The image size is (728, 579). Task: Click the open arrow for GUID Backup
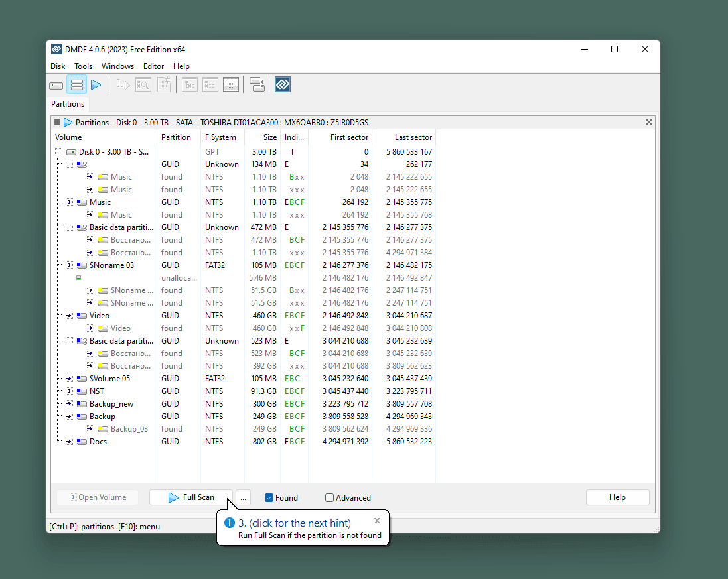tap(69, 416)
